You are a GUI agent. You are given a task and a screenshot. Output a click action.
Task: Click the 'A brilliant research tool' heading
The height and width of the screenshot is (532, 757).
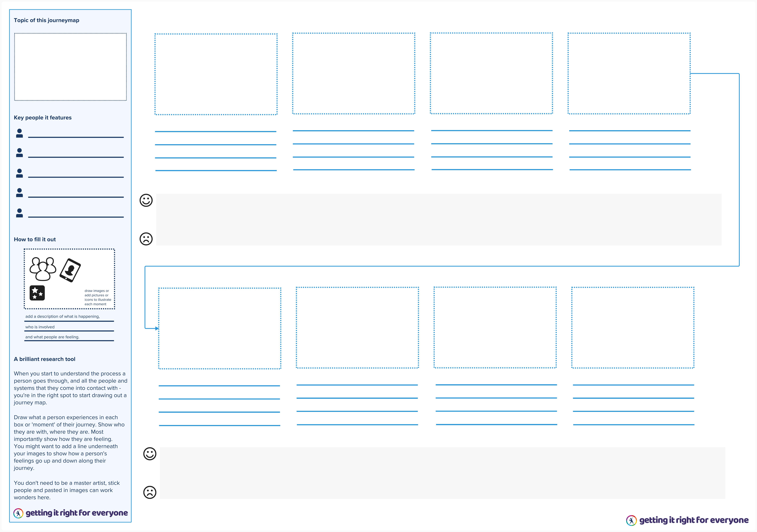pyautogui.click(x=44, y=359)
